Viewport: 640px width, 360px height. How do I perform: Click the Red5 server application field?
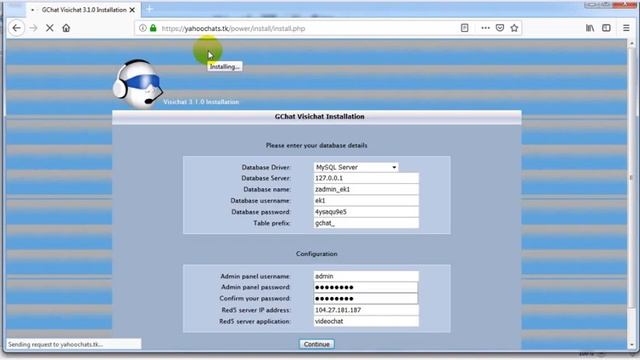pos(366,321)
